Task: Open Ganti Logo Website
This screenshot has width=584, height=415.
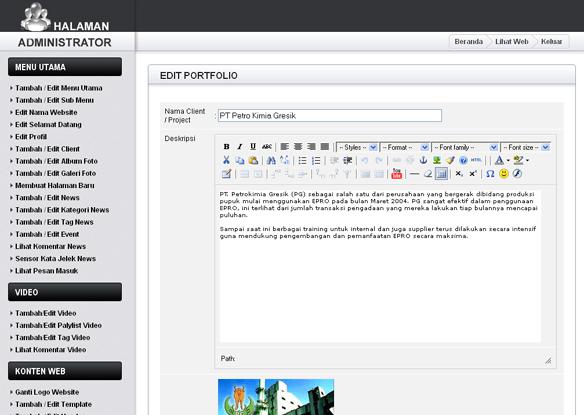Action: pos(47,392)
